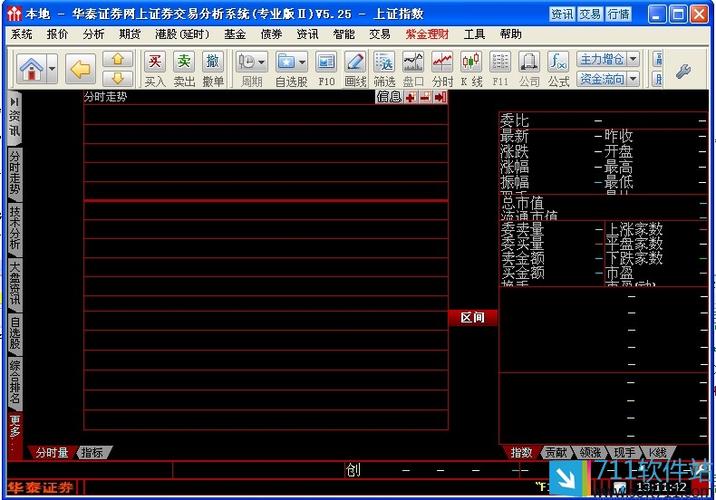Select the 分时走势 side tab
The image size is (716, 500).
point(15,172)
